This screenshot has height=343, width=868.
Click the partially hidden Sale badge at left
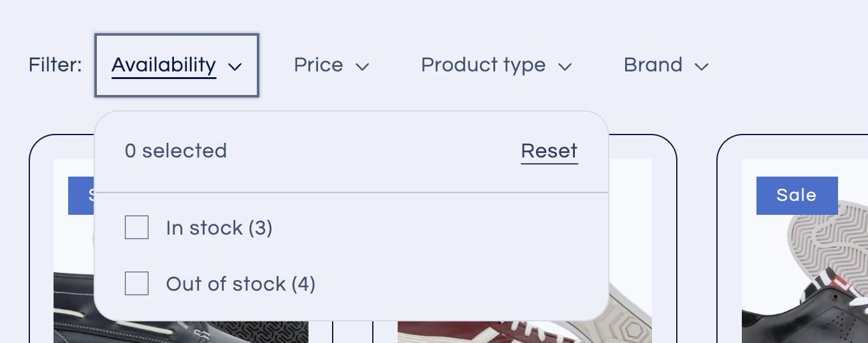[x=80, y=195]
